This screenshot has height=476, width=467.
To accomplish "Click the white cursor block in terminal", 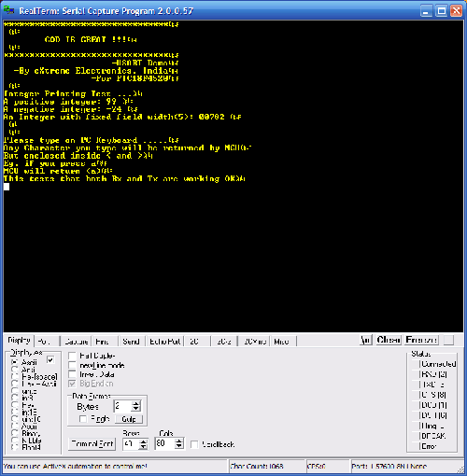I will (x=7, y=187).
